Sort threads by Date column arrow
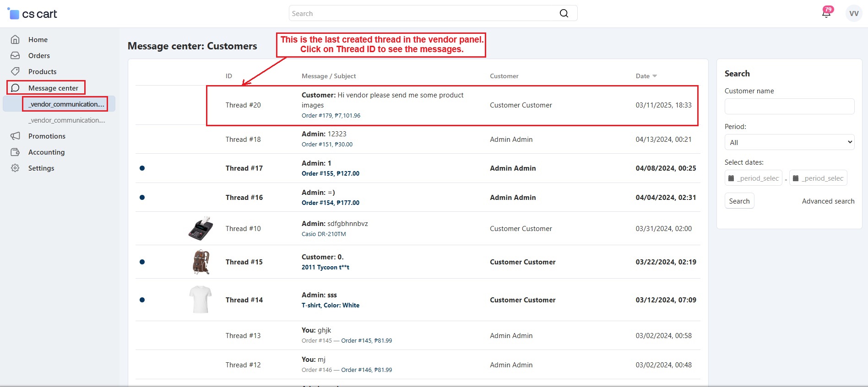The height and width of the screenshot is (387, 868). coord(655,76)
